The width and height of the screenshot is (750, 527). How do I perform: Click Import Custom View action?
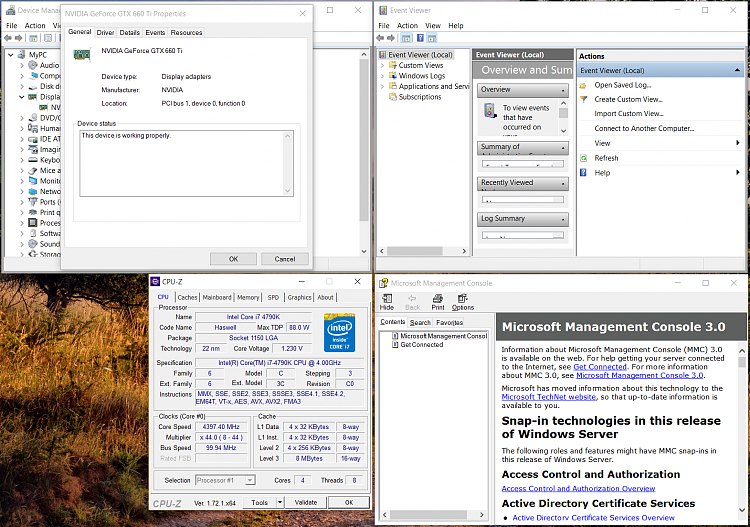click(629, 113)
